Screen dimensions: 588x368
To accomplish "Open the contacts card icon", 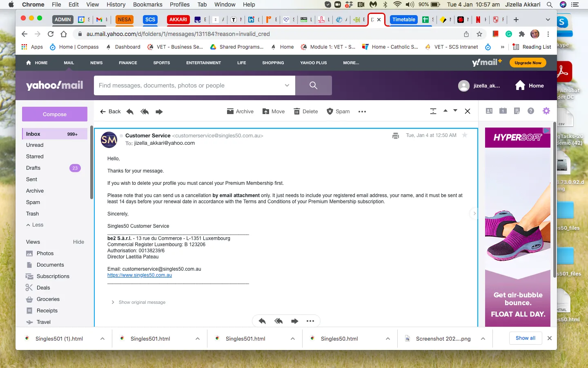I will click(x=489, y=111).
